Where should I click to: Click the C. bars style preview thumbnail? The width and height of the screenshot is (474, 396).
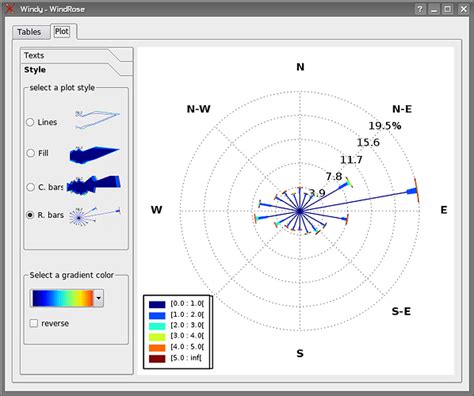[93, 185]
